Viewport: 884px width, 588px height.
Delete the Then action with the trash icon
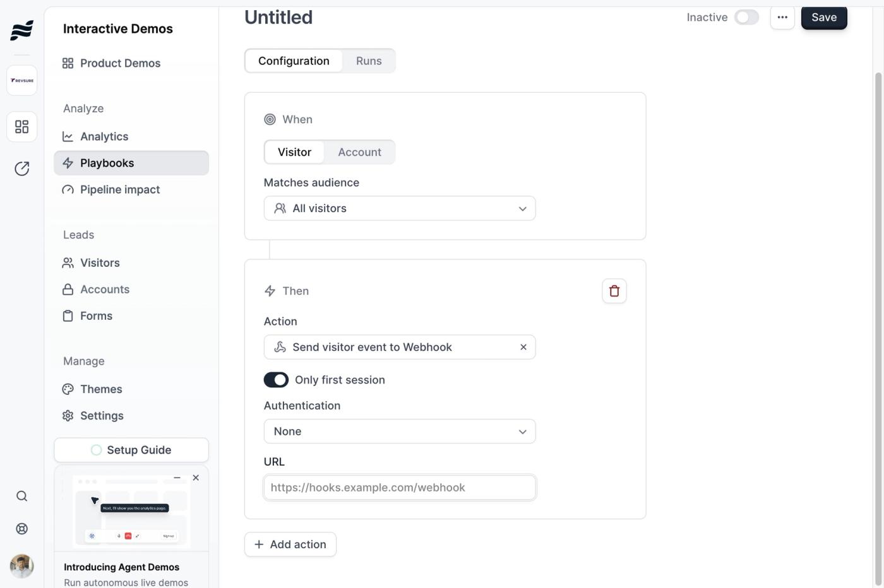click(614, 291)
